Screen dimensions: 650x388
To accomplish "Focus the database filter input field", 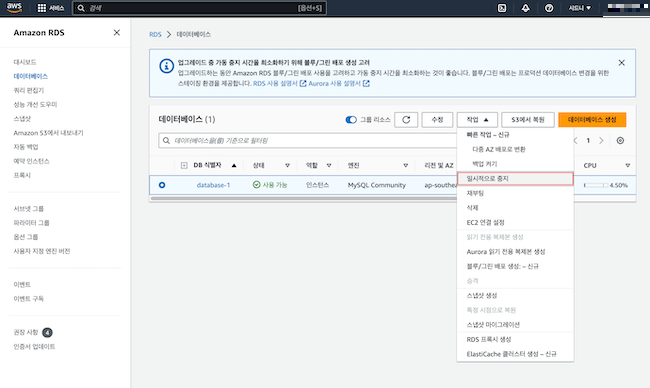I will tap(308, 141).
